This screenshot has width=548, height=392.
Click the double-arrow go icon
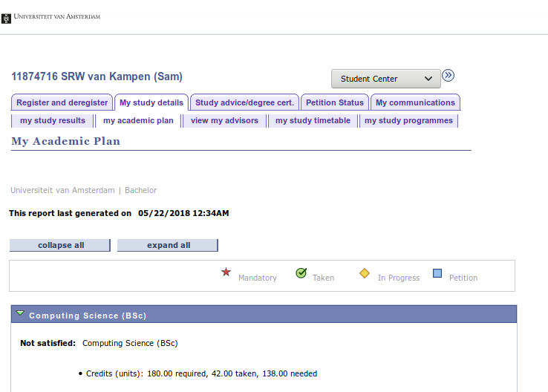pyautogui.click(x=448, y=76)
